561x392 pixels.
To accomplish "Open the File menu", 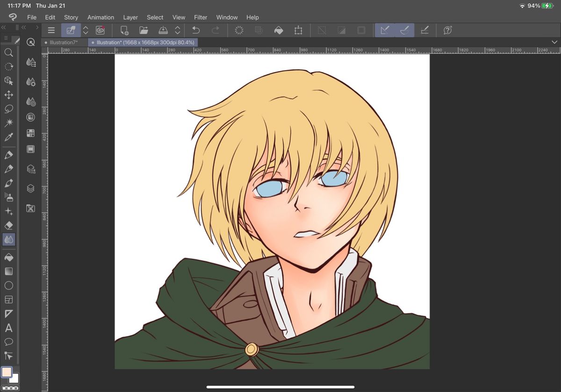I will [x=32, y=17].
